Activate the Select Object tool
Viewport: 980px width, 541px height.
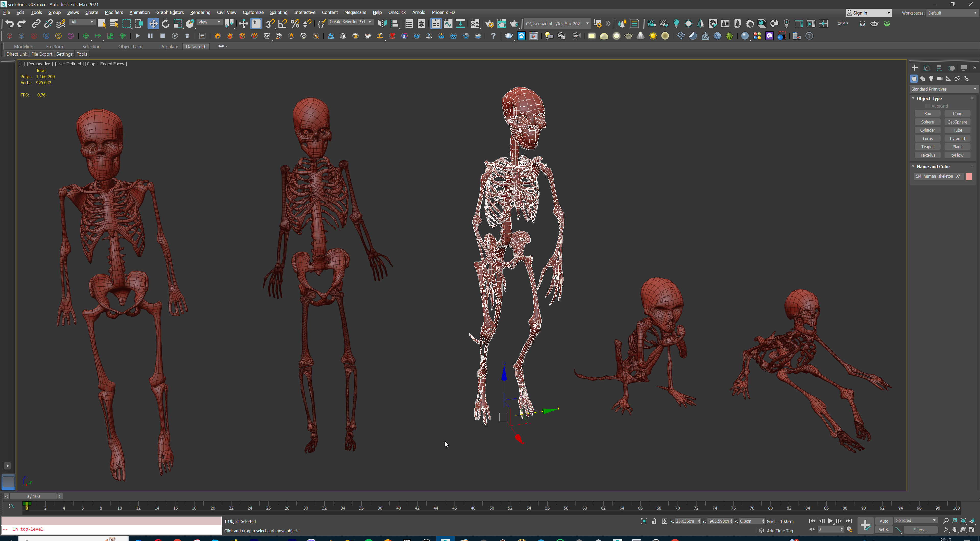[102, 23]
